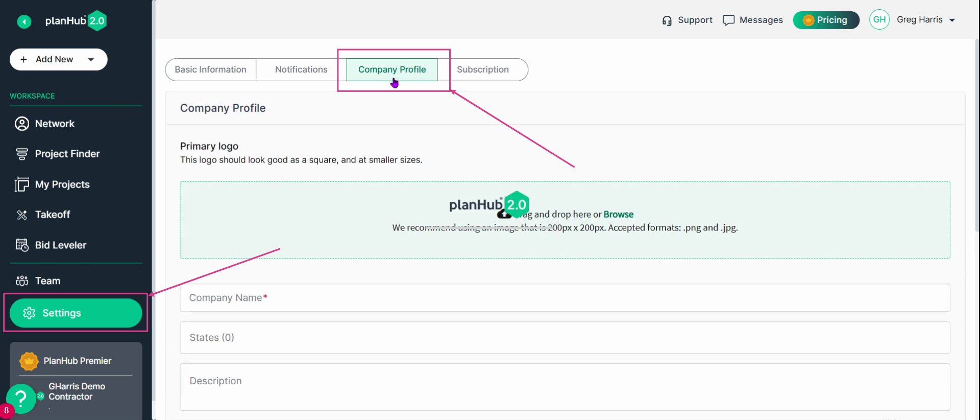Go to the Subscription tab

tap(483, 69)
